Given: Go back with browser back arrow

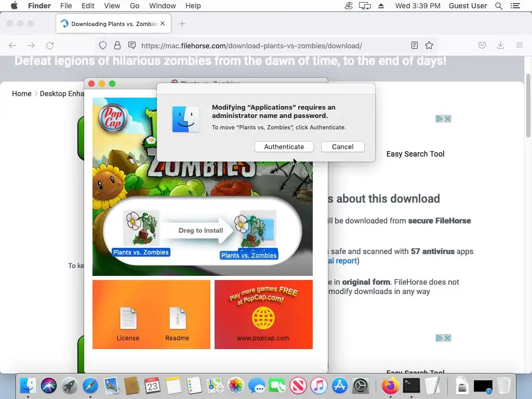Looking at the screenshot, I should [12, 46].
